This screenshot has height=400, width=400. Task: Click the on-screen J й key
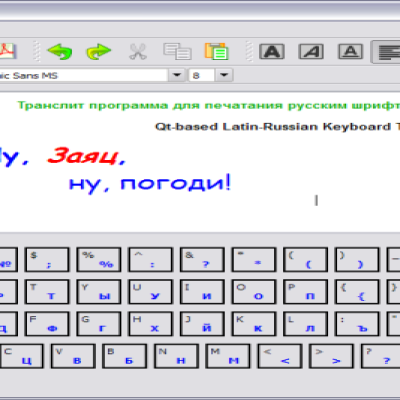[202, 324]
